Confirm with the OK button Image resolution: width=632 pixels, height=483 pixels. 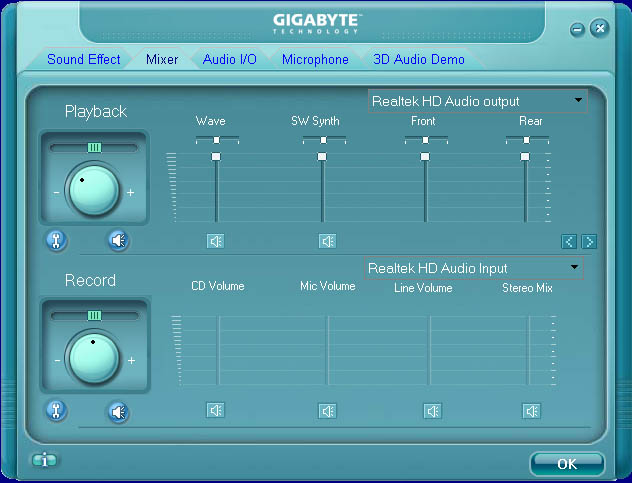567,464
